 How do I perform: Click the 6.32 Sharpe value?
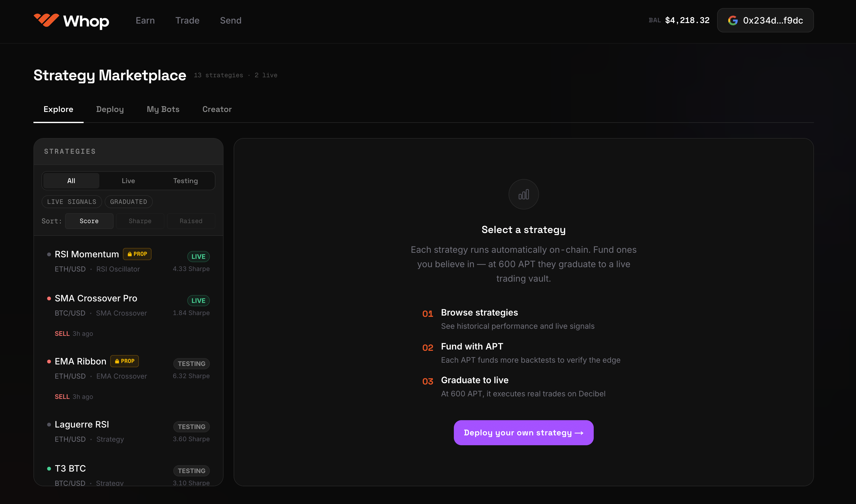click(191, 376)
